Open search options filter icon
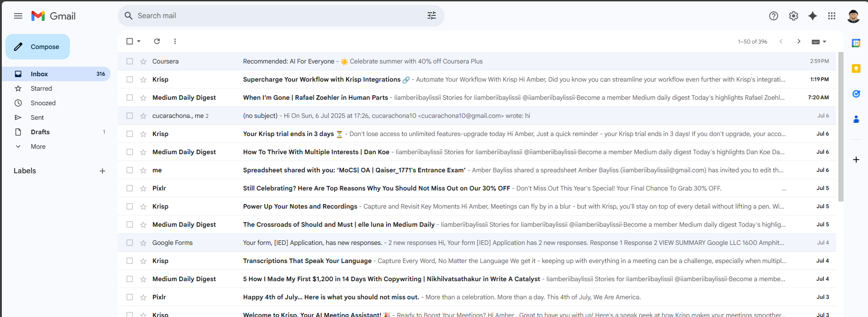The image size is (868, 317). tap(432, 16)
